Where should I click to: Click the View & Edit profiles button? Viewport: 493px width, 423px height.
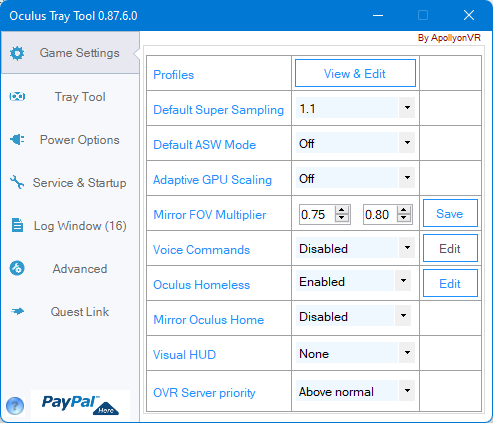click(x=355, y=73)
